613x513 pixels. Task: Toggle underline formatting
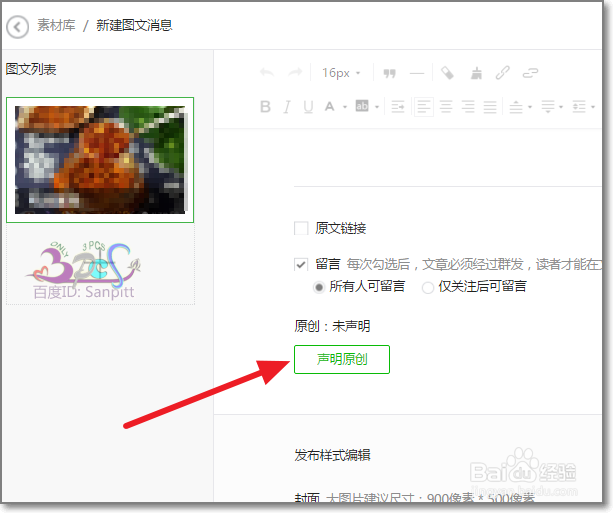[x=308, y=107]
